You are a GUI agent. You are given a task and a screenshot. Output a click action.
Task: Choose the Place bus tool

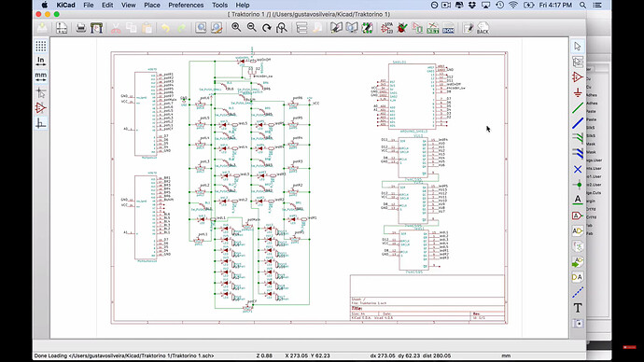(x=578, y=123)
